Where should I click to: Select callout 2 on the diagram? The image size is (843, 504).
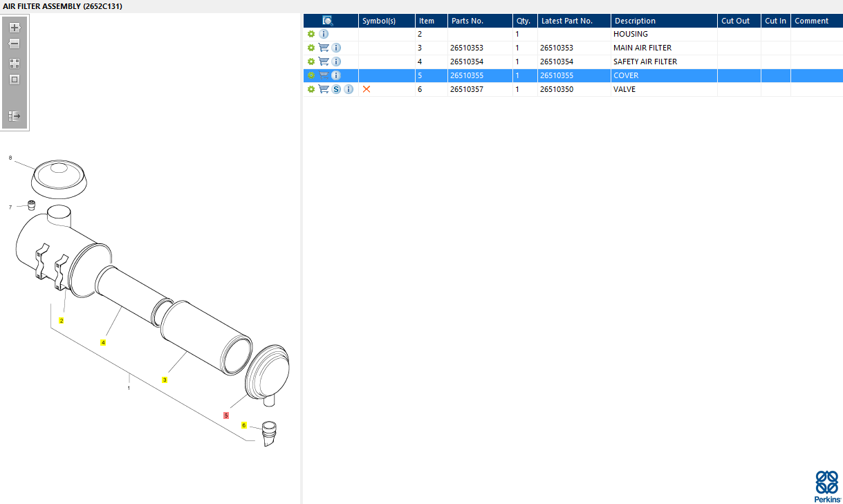[61, 321]
